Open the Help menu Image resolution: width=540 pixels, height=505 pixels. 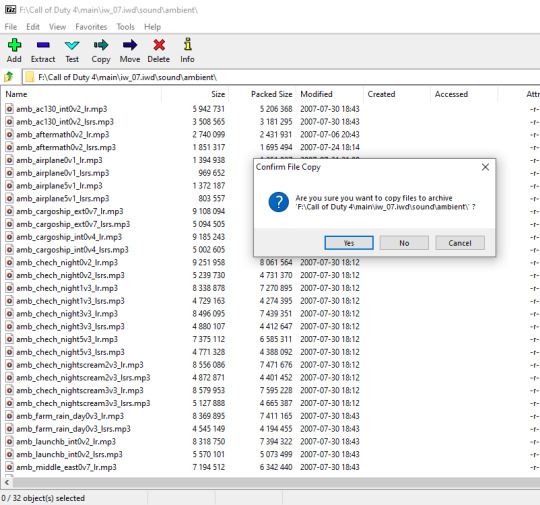point(152,27)
